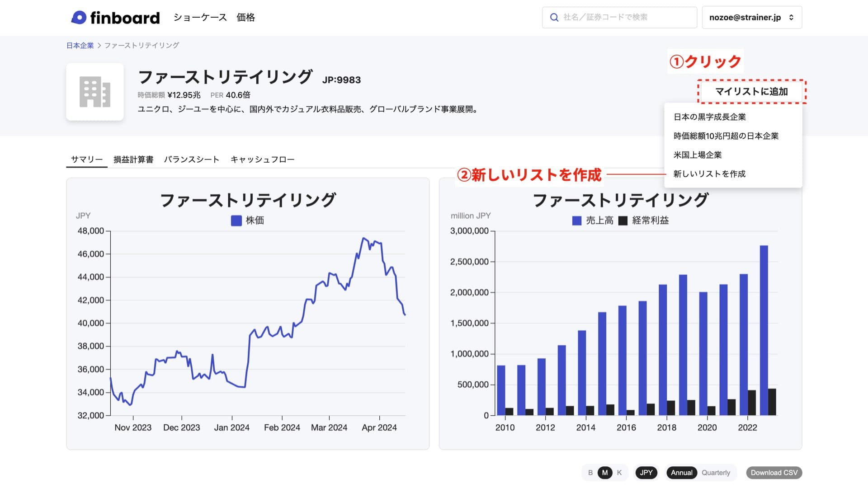
Task: Click the 日本企業 breadcrumb link
Action: (x=80, y=46)
